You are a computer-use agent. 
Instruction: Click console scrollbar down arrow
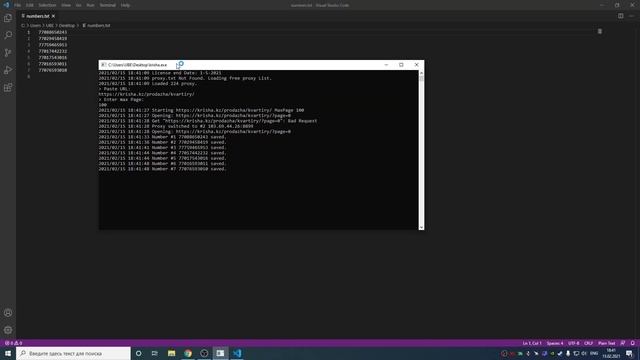click(x=421, y=227)
